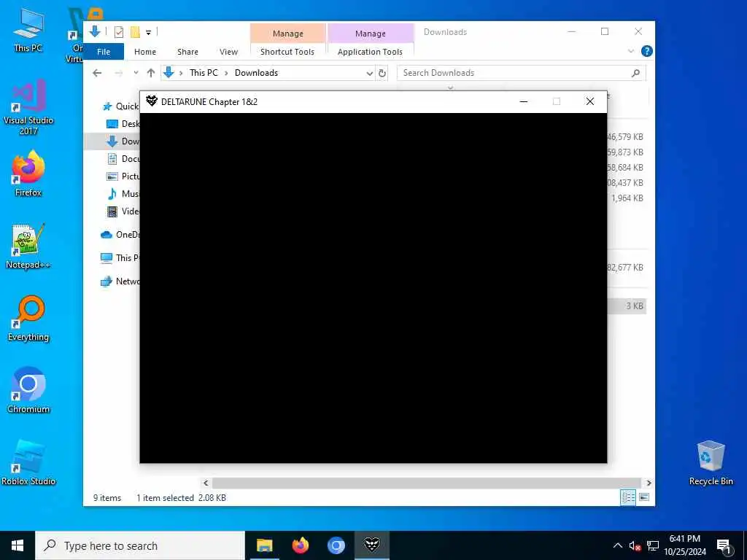
Task: Open the notification center icon
Action: [x=724, y=546]
